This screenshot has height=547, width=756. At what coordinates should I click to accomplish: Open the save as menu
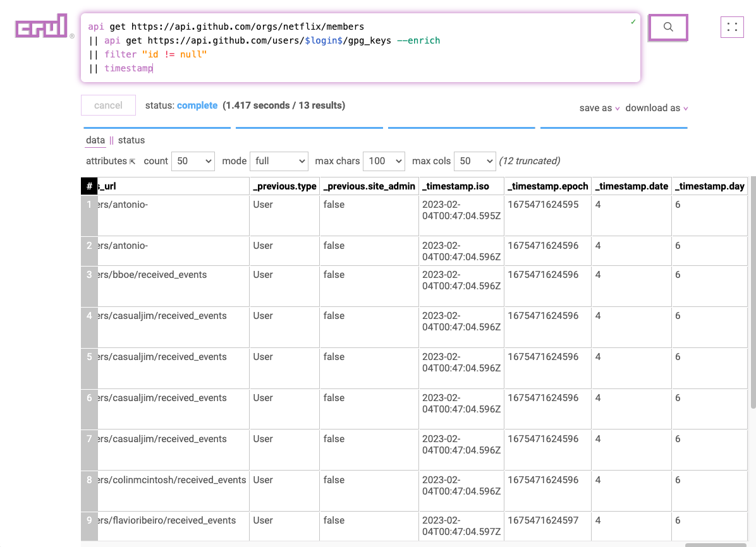(599, 108)
